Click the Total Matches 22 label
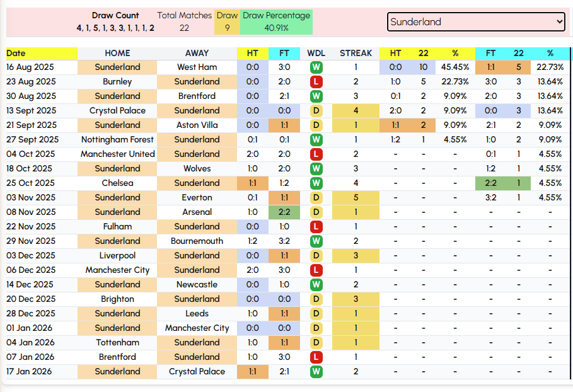573x392 pixels. pyautogui.click(x=184, y=21)
